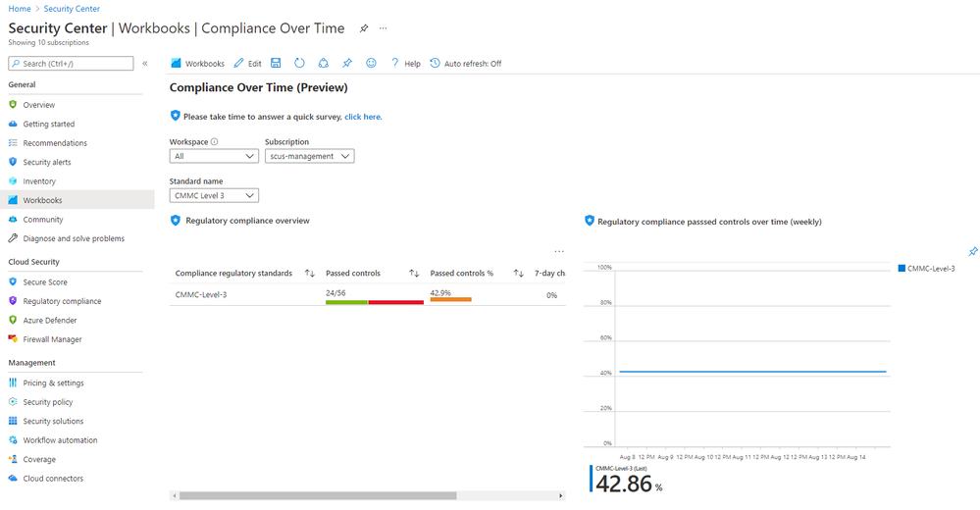Pin the page via title pin icon

(x=364, y=28)
